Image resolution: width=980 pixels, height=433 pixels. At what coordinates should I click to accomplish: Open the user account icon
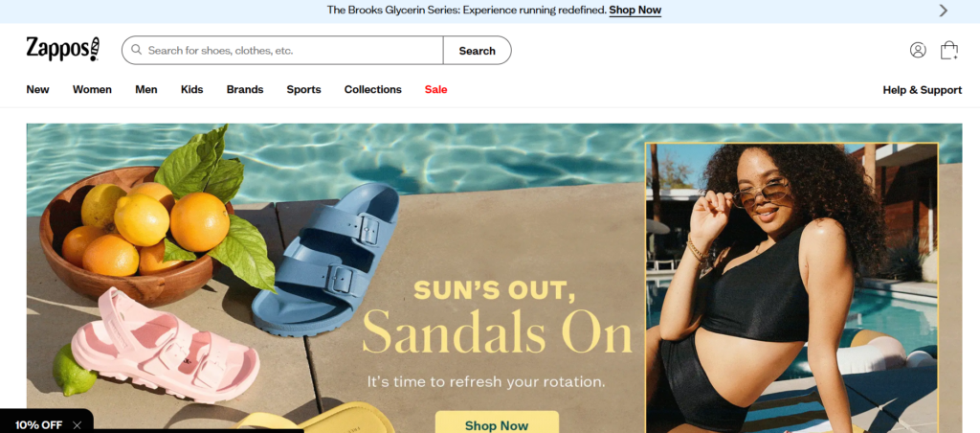[x=918, y=50]
